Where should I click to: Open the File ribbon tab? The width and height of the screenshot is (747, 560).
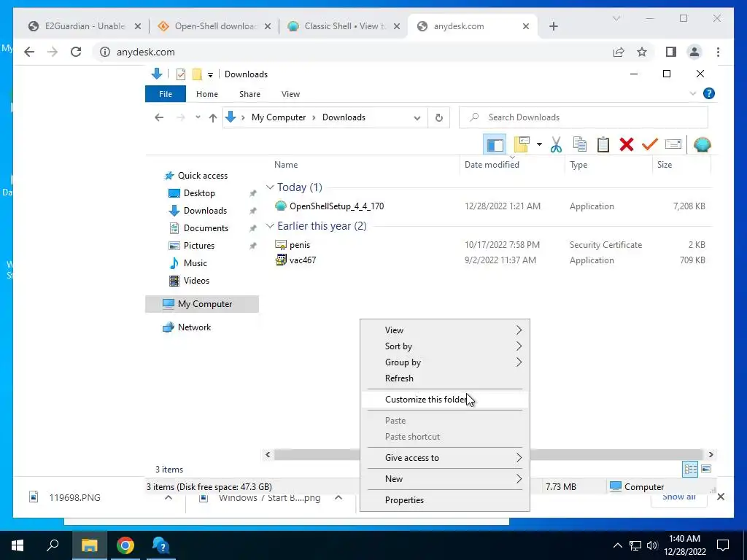pos(166,94)
